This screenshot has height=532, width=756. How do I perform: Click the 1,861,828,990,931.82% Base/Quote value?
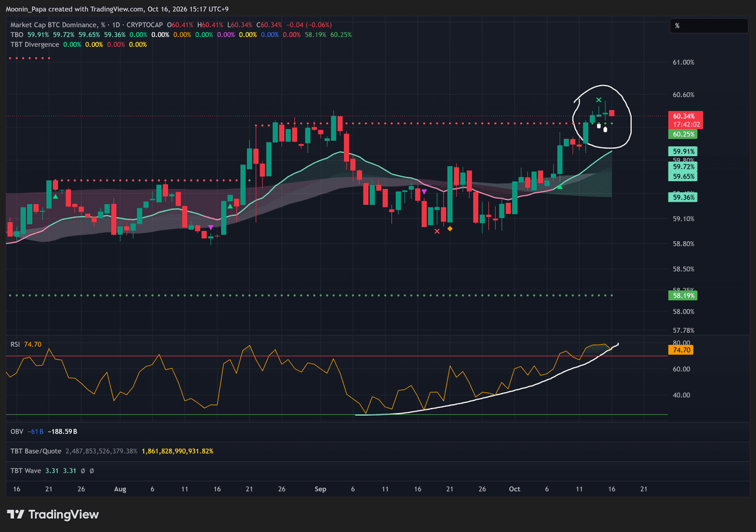tap(178, 451)
